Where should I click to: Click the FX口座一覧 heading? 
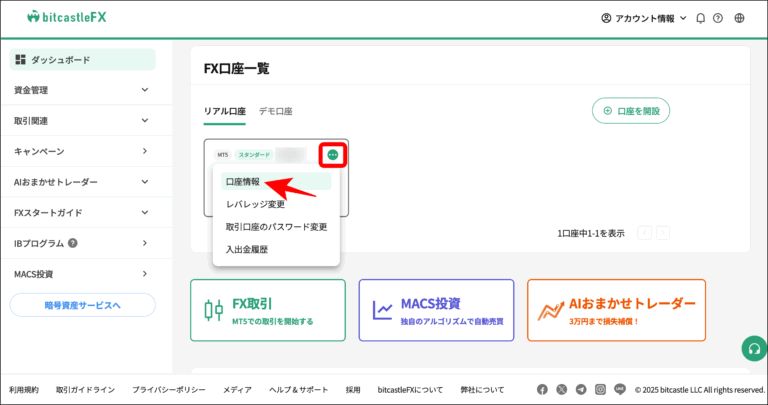pos(237,68)
